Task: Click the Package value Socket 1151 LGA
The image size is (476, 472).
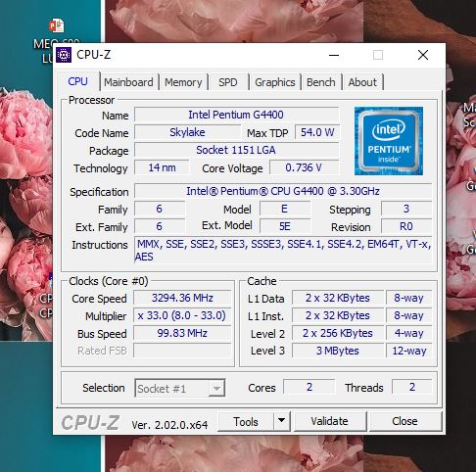Action: click(x=236, y=150)
